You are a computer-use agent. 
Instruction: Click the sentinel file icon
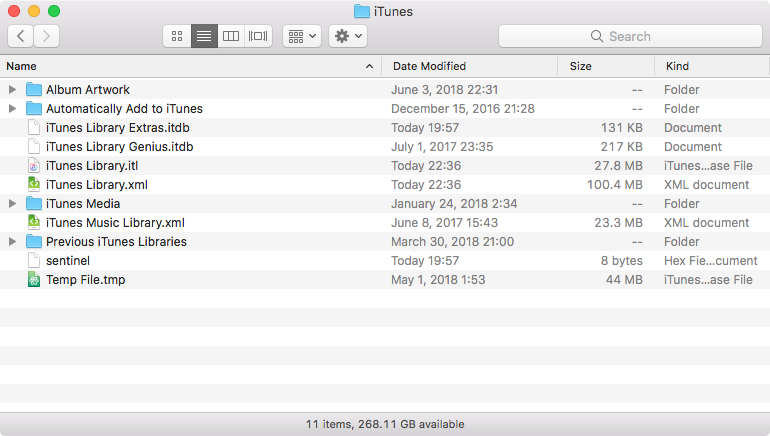pos(33,260)
